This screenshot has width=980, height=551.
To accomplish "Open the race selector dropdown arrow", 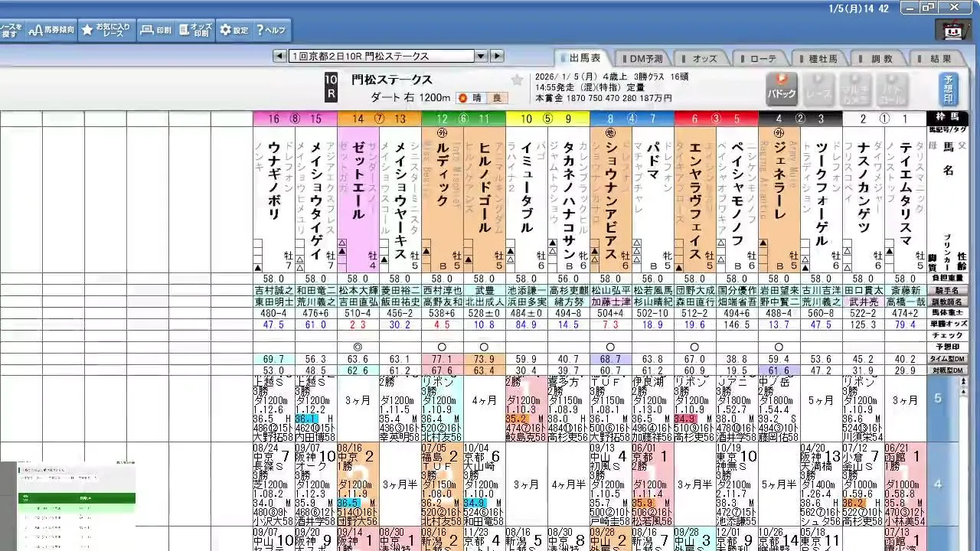I will [481, 56].
